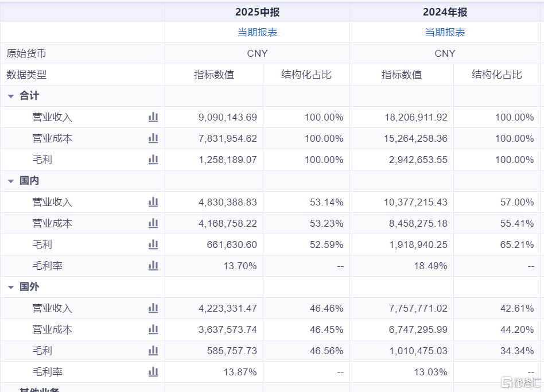Open chart icon for 合计 毛利 row
The width and height of the screenshot is (544, 392).
click(x=153, y=160)
